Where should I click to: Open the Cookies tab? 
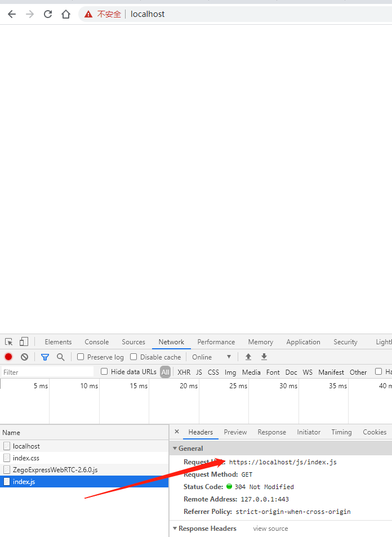coord(375,432)
